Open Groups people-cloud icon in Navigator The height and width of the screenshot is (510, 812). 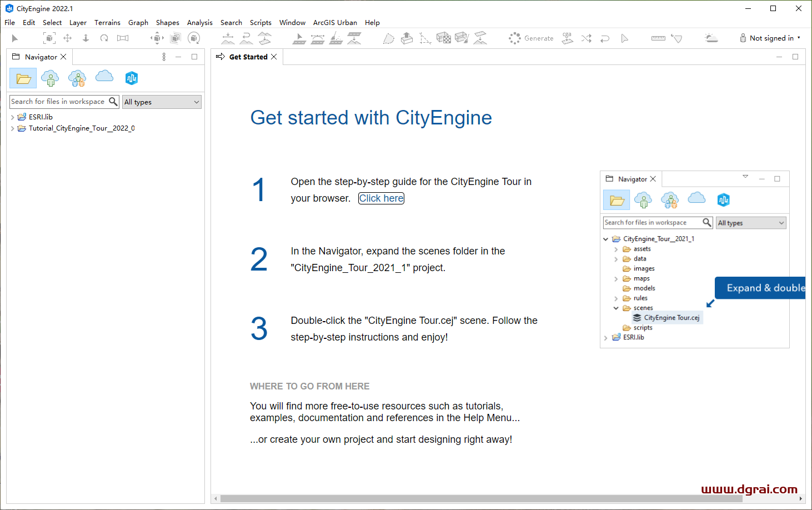pyautogui.click(x=77, y=78)
